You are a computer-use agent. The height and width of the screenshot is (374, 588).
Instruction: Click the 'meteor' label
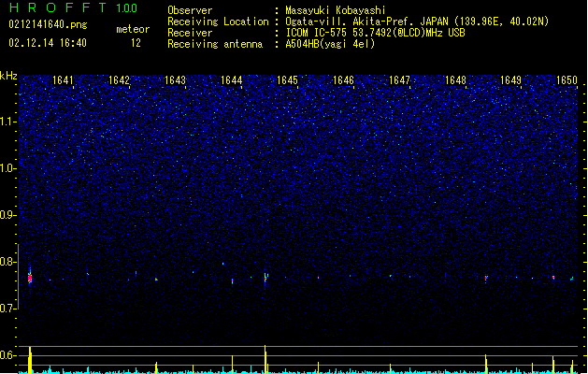tap(133, 29)
